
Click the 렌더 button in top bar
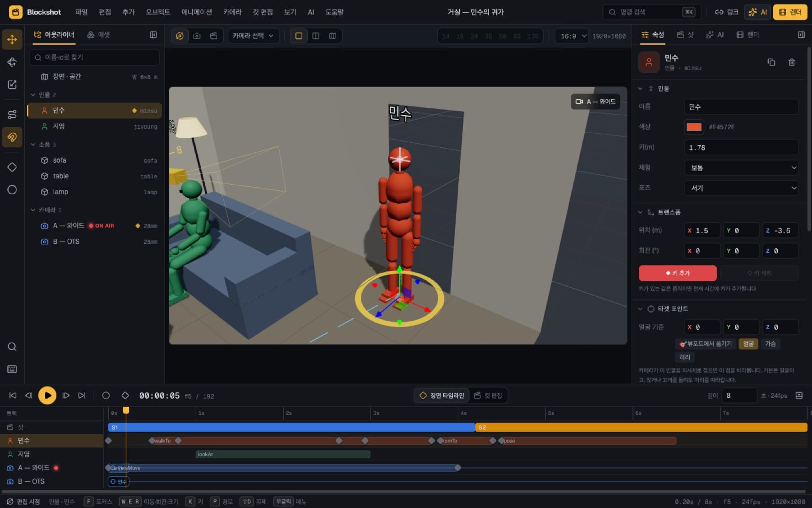point(790,12)
